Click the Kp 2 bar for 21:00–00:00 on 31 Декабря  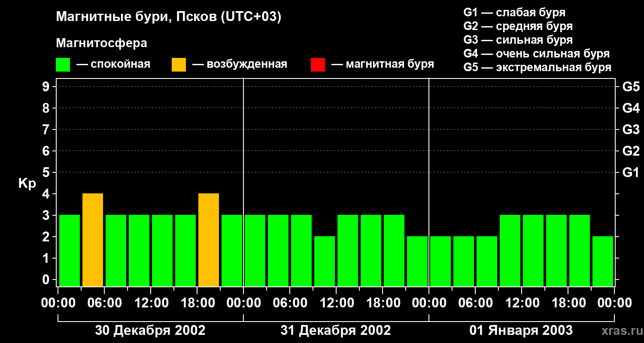click(x=417, y=261)
